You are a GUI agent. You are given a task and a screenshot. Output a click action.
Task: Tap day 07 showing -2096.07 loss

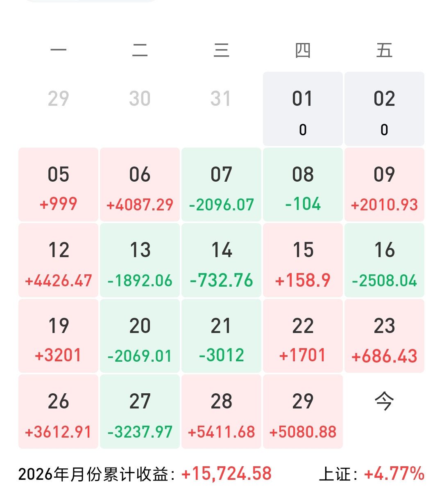click(221, 185)
